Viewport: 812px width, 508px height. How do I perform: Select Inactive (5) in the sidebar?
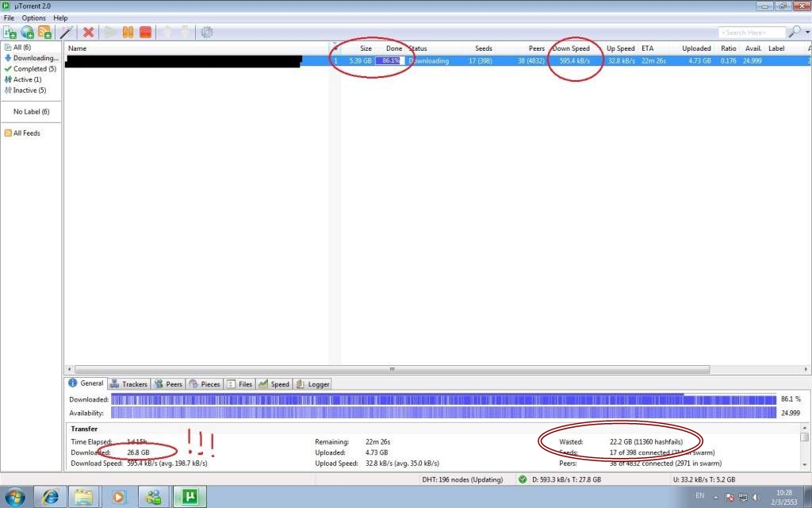[25, 90]
